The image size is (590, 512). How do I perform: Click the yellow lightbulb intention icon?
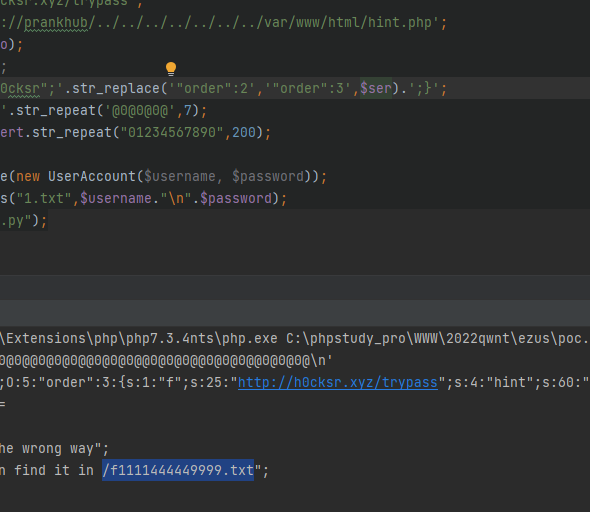pyautogui.click(x=171, y=68)
